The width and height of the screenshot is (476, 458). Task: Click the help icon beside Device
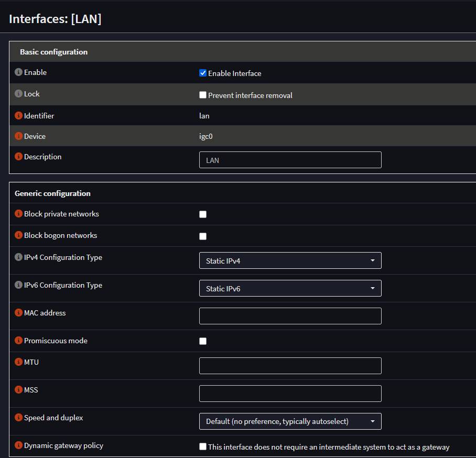[x=18, y=136]
